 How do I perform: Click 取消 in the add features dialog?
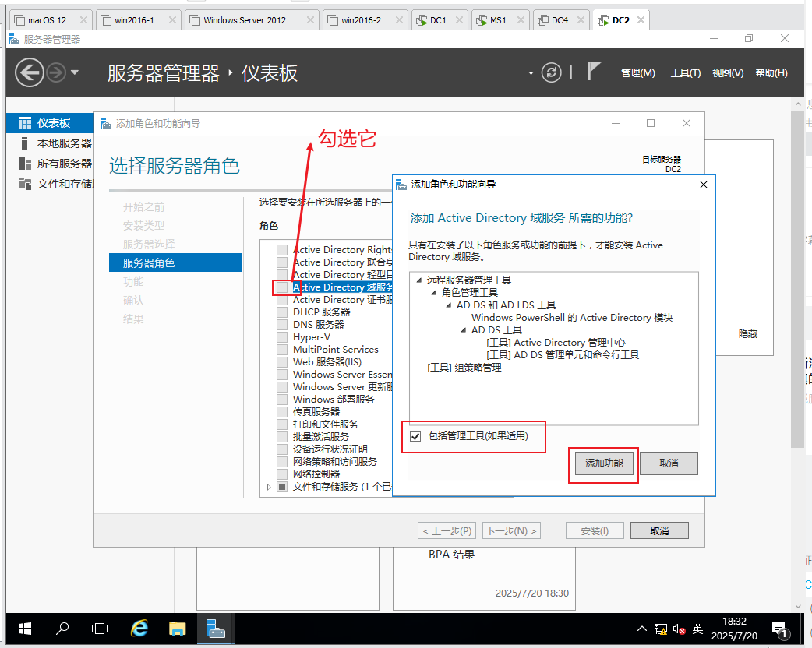tap(669, 463)
